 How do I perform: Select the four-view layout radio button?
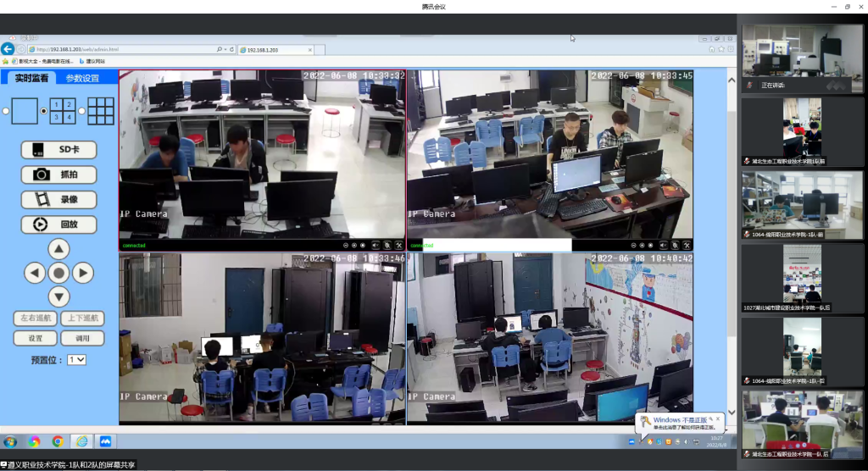pyautogui.click(x=44, y=111)
